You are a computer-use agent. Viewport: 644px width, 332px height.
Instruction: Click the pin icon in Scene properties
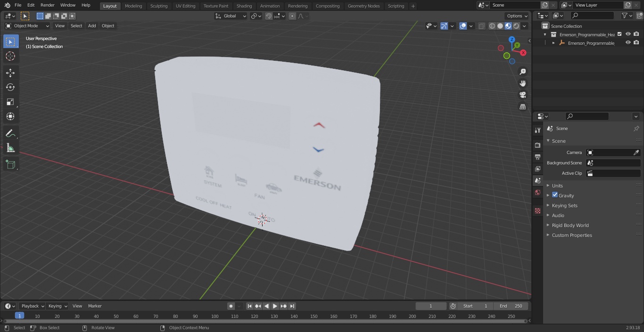pyautogui.click(x=636, y=129)
